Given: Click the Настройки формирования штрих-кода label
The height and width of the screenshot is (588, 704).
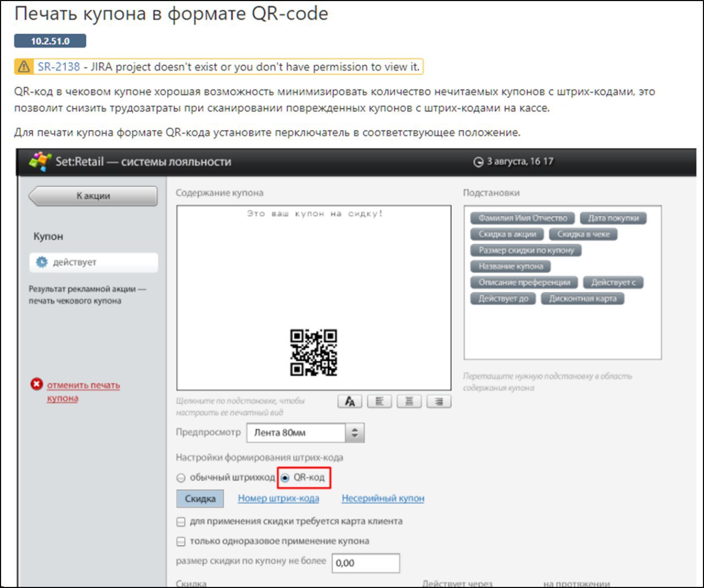Looking at the screenshot, I should point(260,458).
